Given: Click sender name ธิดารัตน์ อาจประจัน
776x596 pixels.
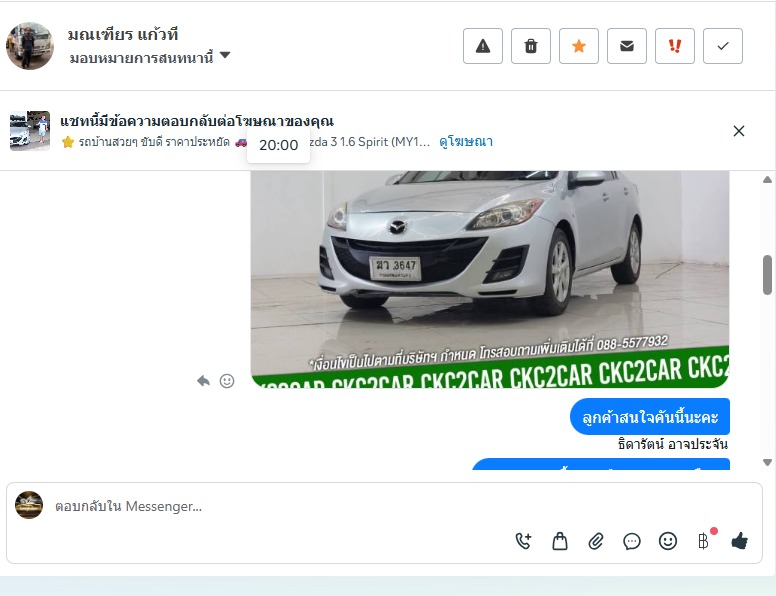Looking at the screenshot, I should [673, 444].
